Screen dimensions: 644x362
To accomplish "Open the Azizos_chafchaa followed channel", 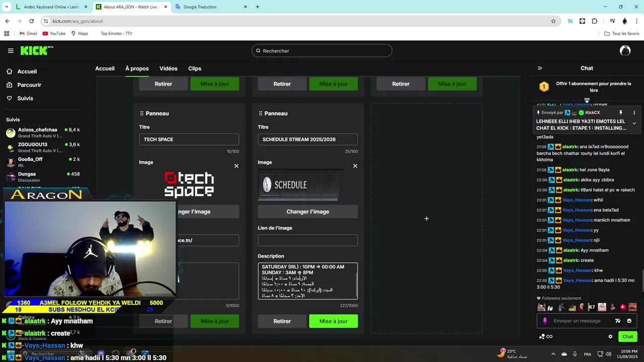I will (x=43, y=133).
